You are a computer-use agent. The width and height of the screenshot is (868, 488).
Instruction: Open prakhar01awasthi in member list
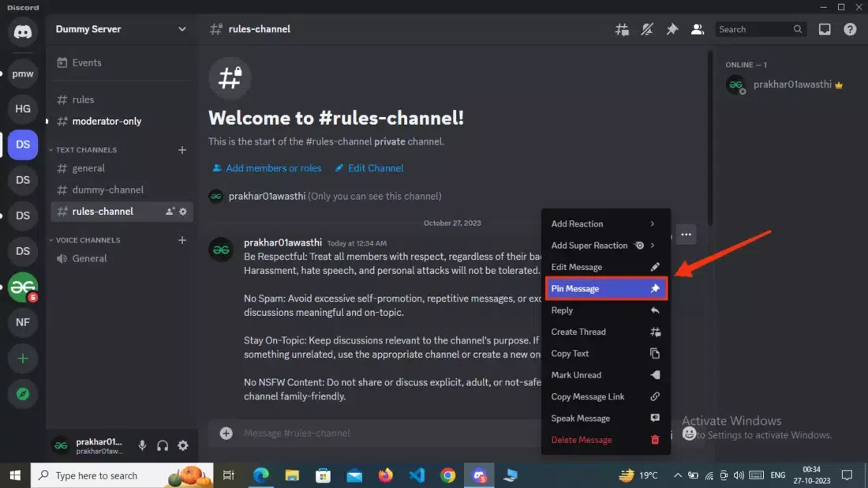tap(785, 84)
